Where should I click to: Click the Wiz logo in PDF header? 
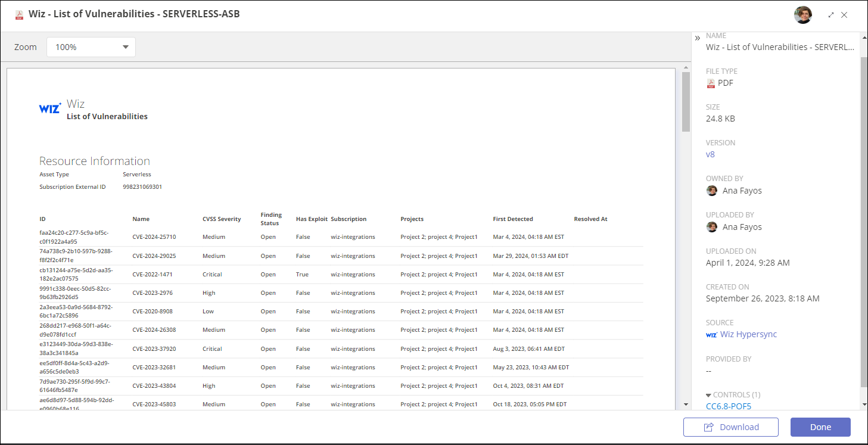click(x=50, y=108)
